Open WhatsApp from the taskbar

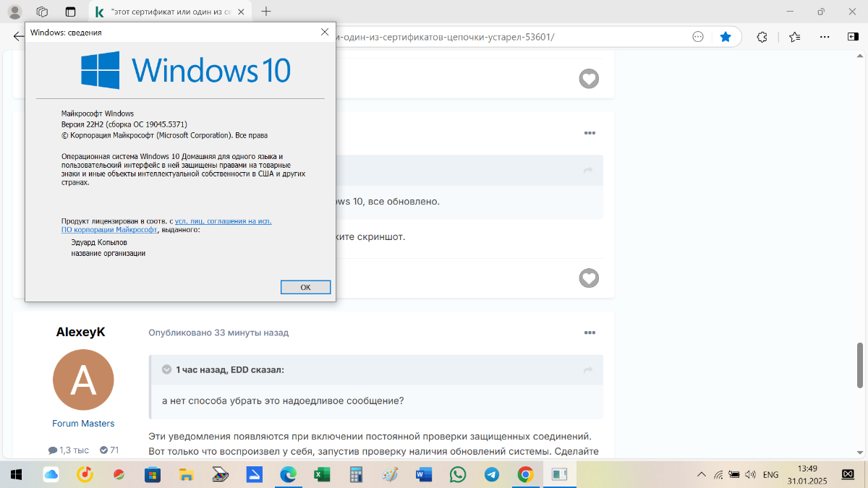458,474
